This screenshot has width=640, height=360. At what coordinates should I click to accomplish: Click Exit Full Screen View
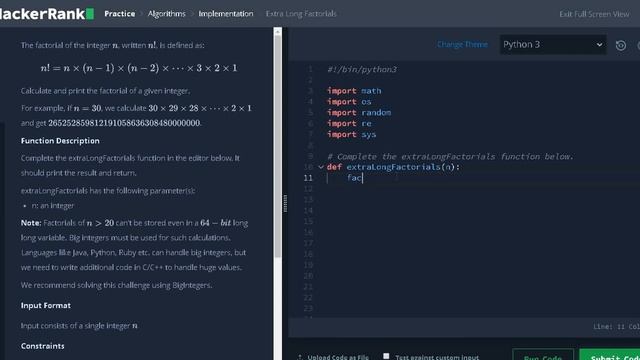pyautogui.click(x=594, y=14)
